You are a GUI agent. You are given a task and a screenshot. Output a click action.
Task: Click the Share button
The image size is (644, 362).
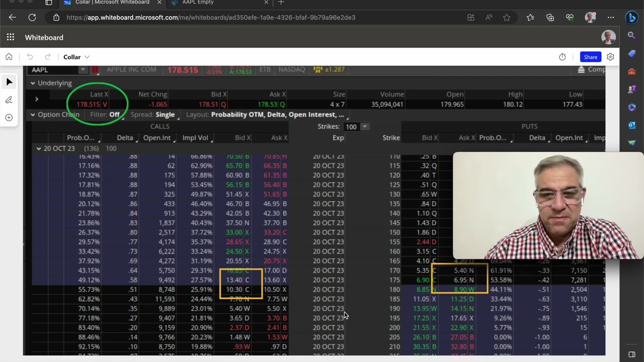point(590,57)
